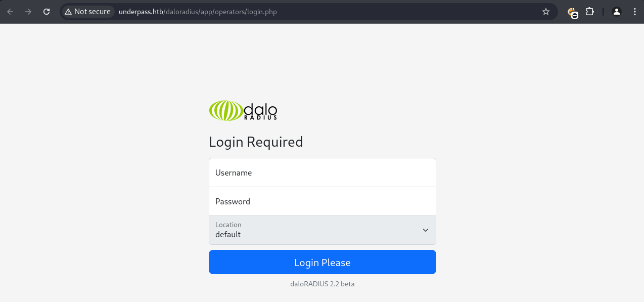Show site info via Not secure chip
Viewport: 644px width, 302px height.
coord(87,12)
